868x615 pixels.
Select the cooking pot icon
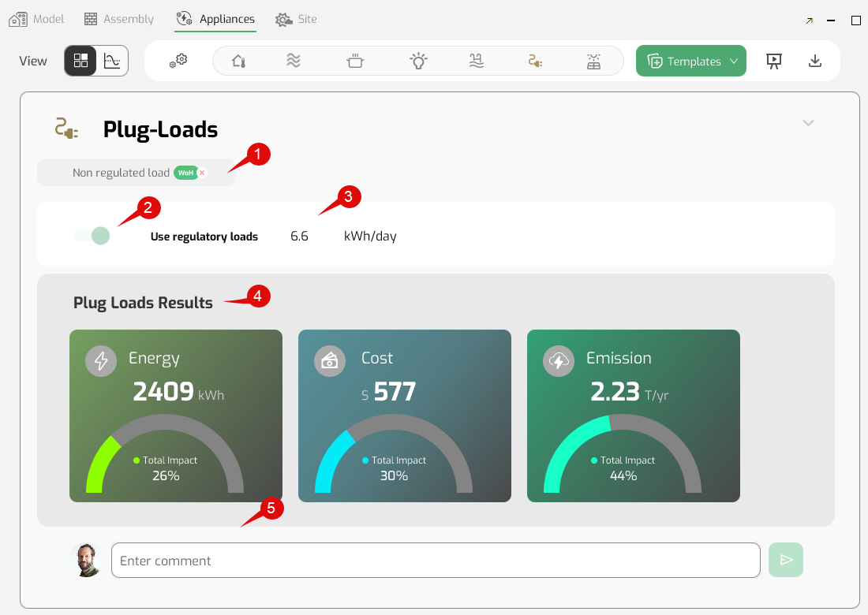pyautogui.click(x=355, y=61)
